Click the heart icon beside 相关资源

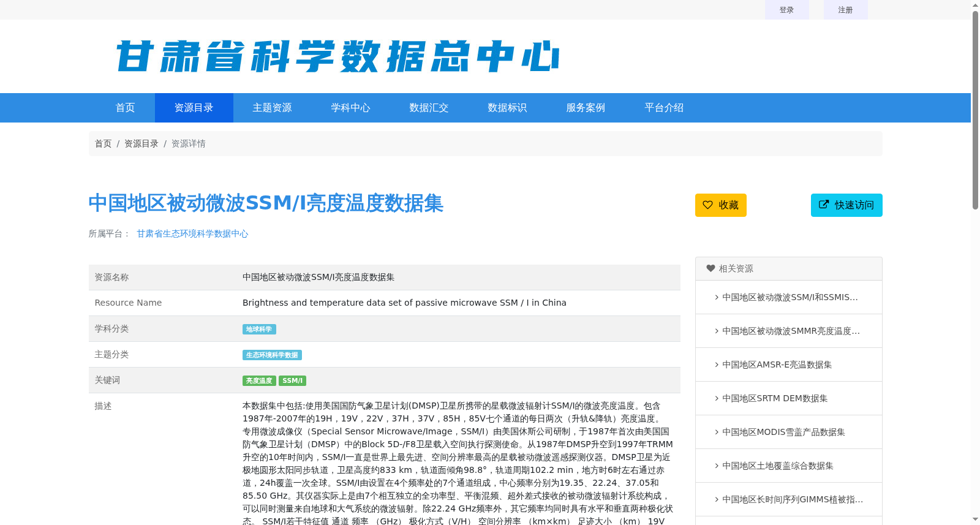tap(710, 268)
